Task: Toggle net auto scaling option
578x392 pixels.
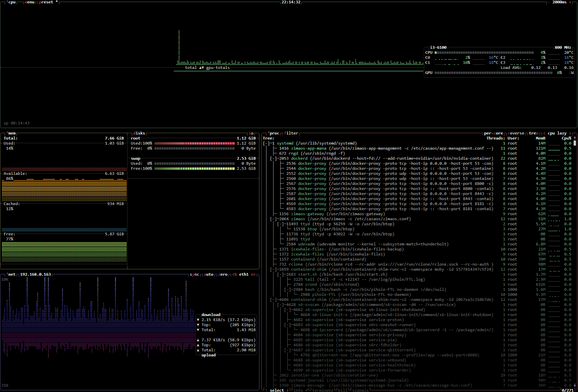Action: click(x=209, y=275)
